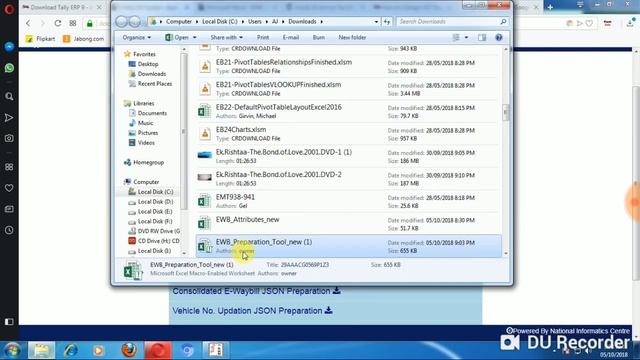The image size is (640, 360).
Task: Click the Explorer refresh address button
Action: click(387, 22)
